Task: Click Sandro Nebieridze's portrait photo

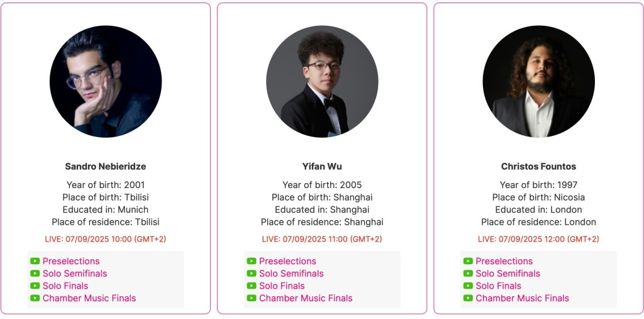Action: click(x=106, y=82)
